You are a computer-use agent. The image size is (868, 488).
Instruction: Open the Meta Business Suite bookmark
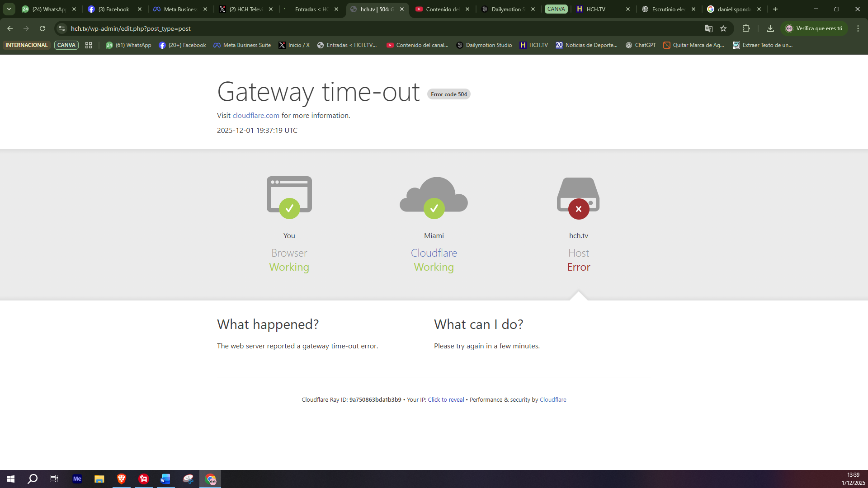click(242, 45)
